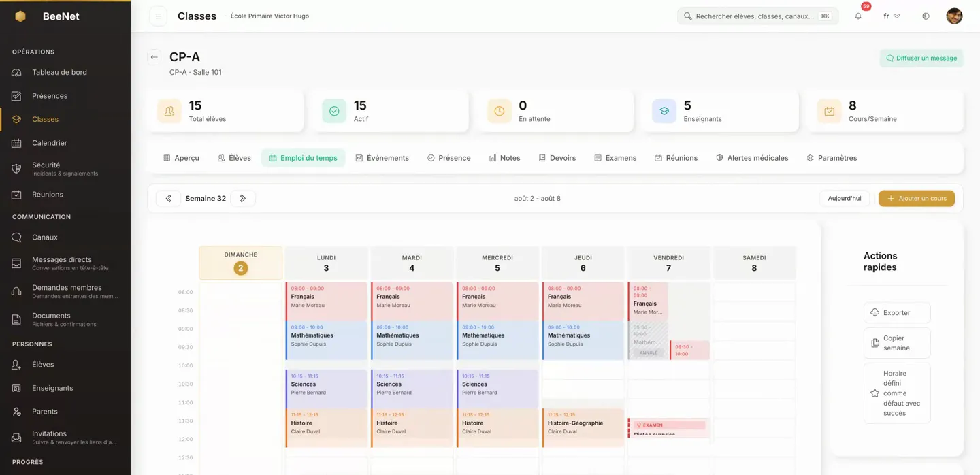Open Parents in the sidebar
The height and width of the screenshot is (475, 980).
click(65, 412)
